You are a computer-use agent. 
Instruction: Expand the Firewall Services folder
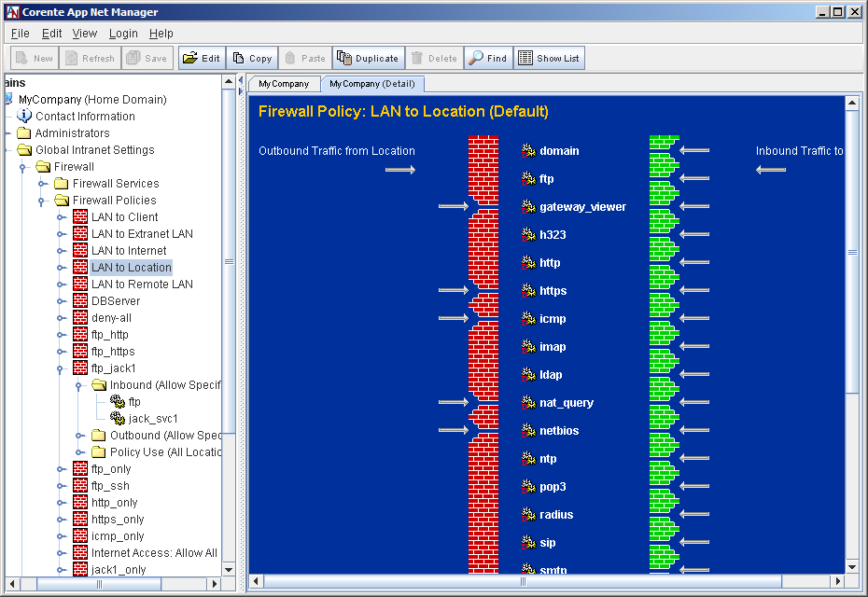click(x=41, y=184)
